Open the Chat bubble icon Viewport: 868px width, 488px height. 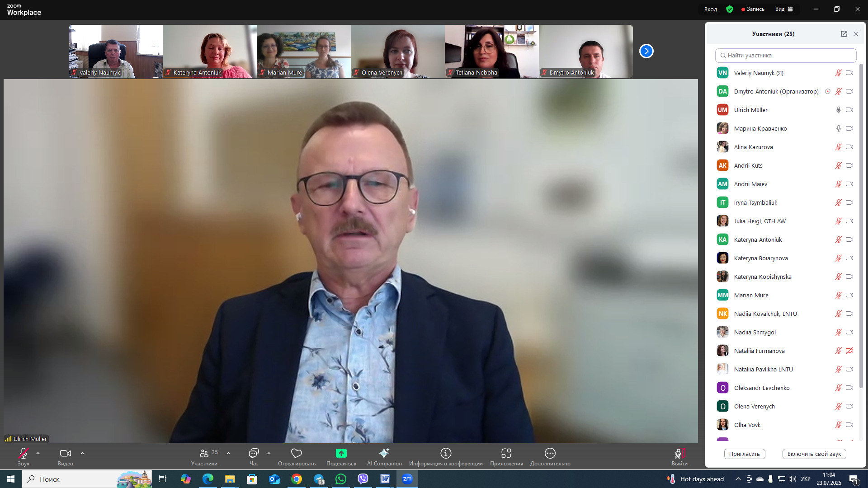click(254, 453)
